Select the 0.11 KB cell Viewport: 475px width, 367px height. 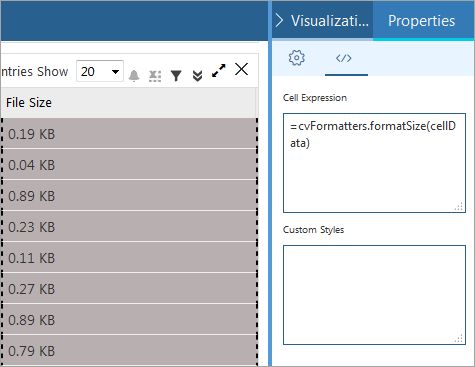click(129, 257)
